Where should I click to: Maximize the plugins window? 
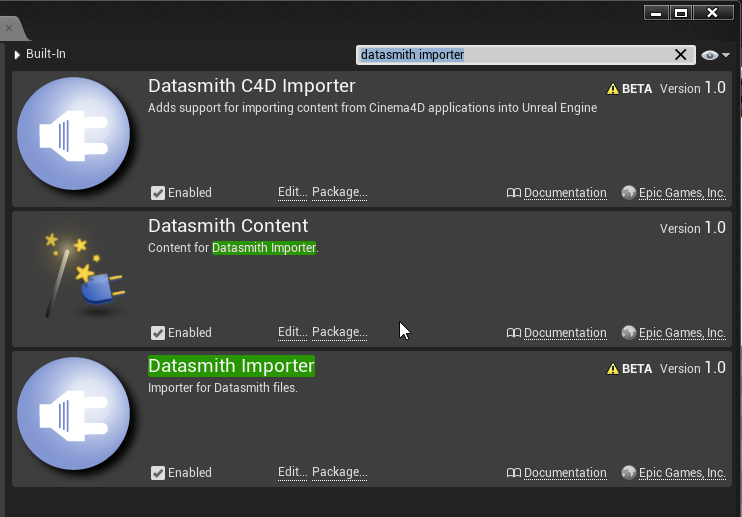click(x=681, y=13)
